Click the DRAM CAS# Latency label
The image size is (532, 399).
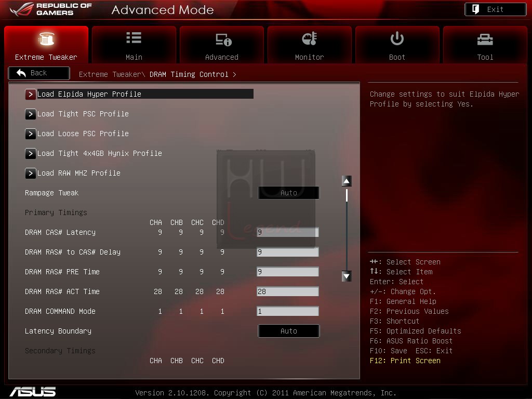coord(60,232)
